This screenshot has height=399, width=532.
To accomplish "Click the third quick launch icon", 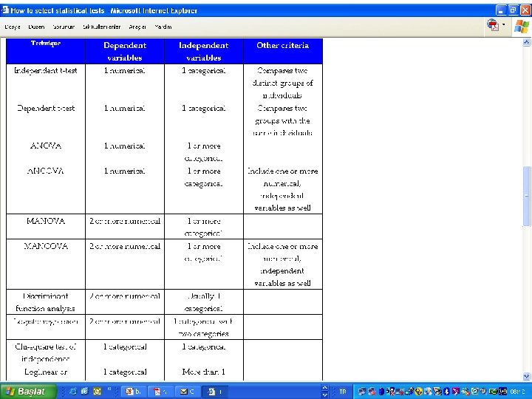I will click(x=97, y=392).
